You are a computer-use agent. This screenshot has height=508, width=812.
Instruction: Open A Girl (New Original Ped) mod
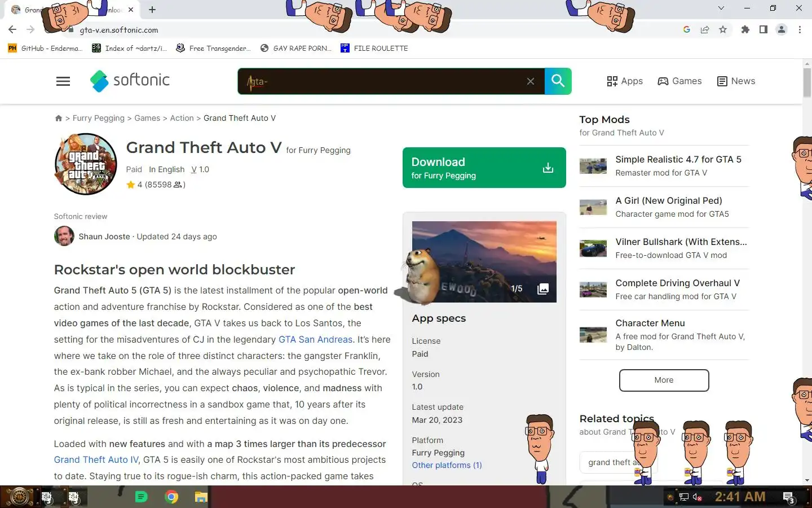(x=669, y=201)
